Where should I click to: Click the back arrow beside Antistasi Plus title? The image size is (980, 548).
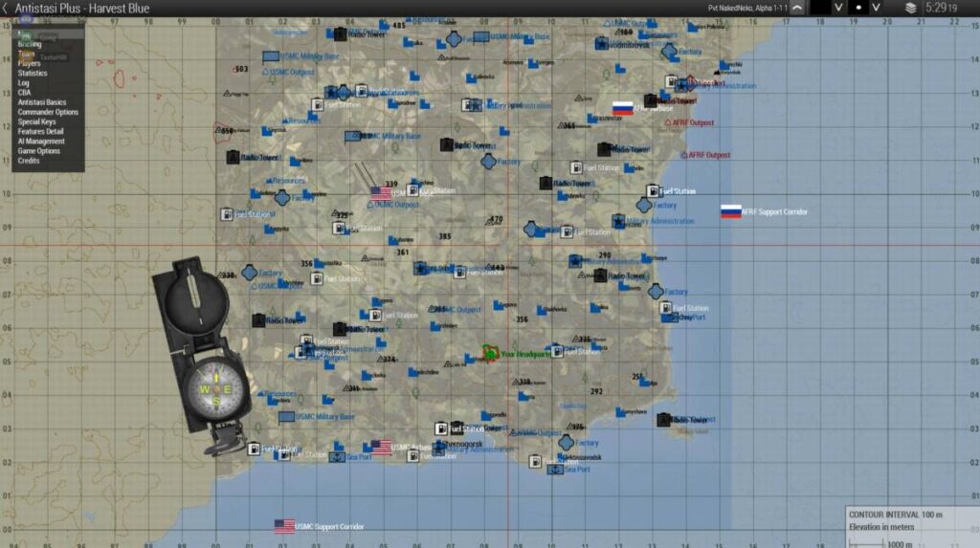point(6,9)
